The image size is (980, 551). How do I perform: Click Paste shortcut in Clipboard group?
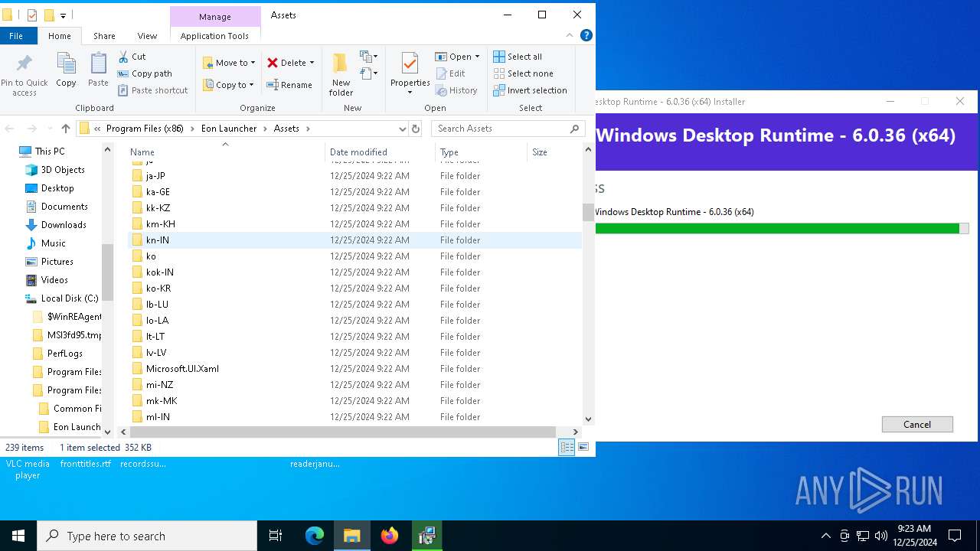[x=152, y=90]
